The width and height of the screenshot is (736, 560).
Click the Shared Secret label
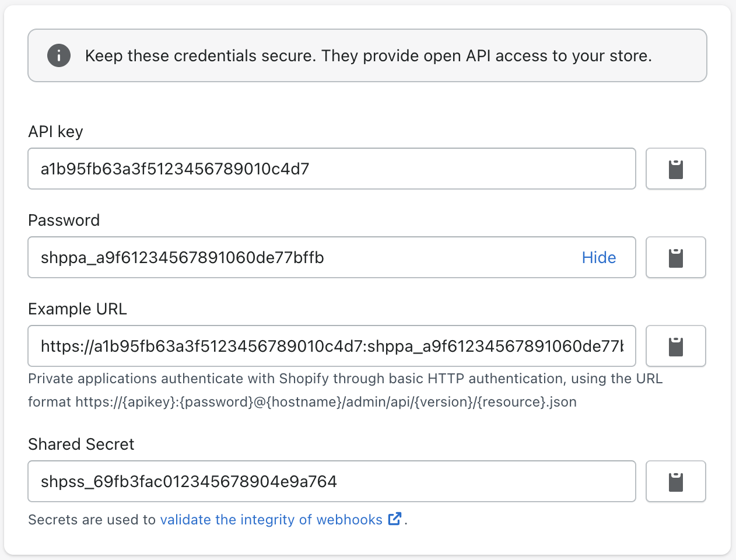(81, 444)
